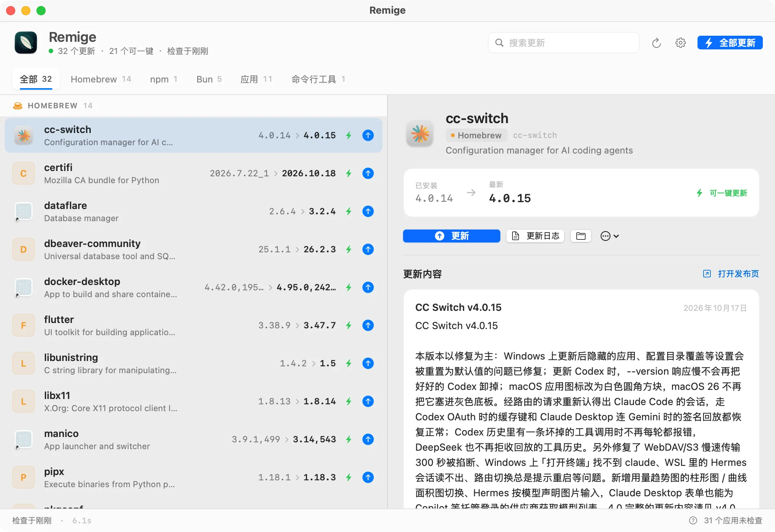
Task: Click the 搜索更新 search field
Action: (563, 43)
